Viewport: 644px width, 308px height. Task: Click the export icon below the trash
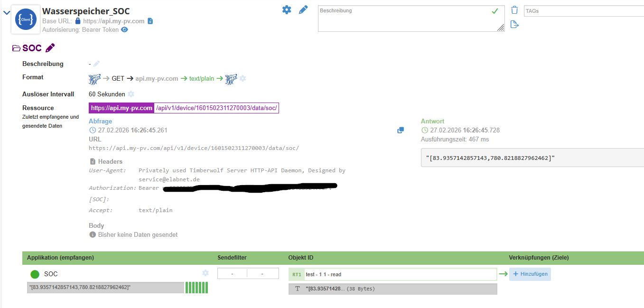pyautogui.click(x=514, y=24)
